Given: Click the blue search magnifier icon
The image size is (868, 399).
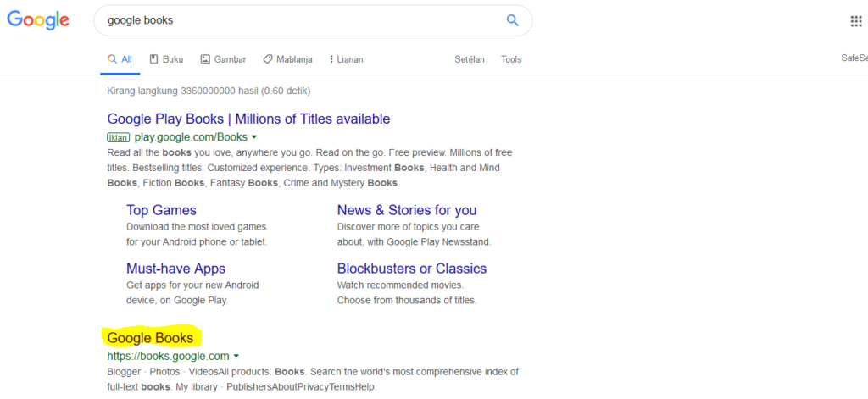Looking at the screenshot, I should pyautogui.click(x=513, y=21).
